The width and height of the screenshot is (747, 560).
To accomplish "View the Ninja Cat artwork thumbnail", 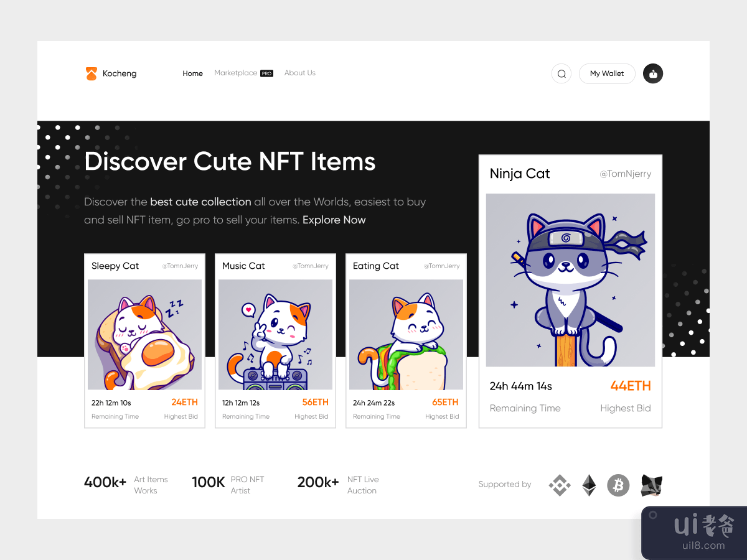I will pyautogui.click(x=570, y=280).
